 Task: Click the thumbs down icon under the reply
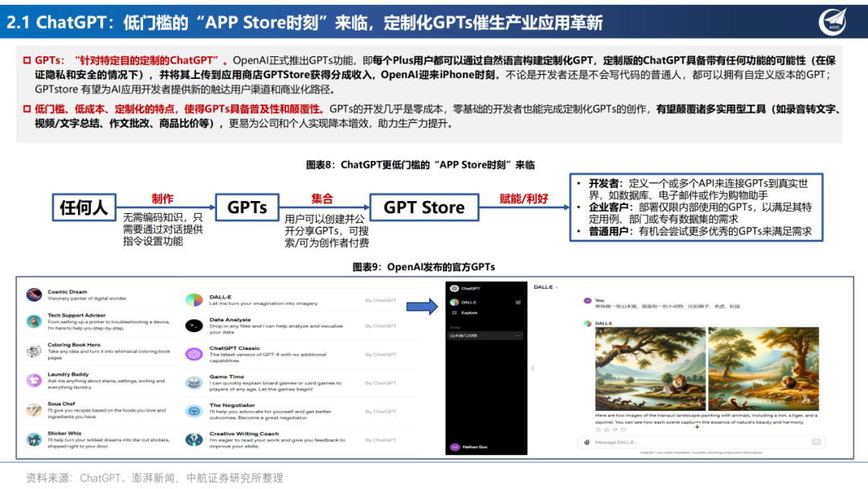pyautogui.click(x=615, y=429)
